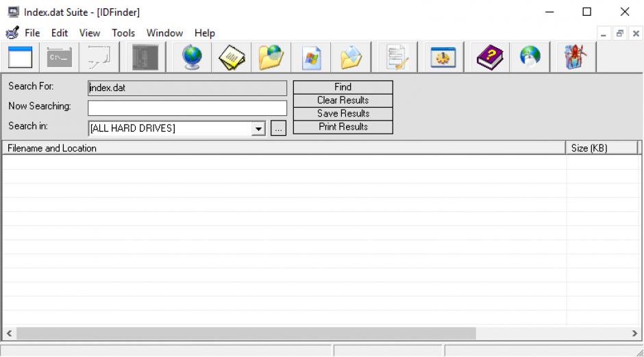Click the grayed dashed rectangle toolbar icon
This screenshot has width=644, height=357.
coord(99,57)
